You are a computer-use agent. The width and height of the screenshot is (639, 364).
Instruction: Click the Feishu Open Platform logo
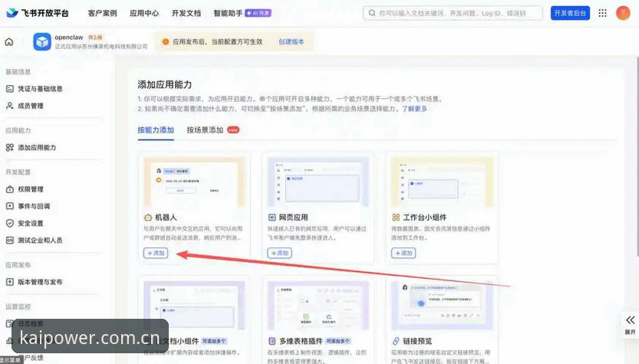click(x=38, y=13)
